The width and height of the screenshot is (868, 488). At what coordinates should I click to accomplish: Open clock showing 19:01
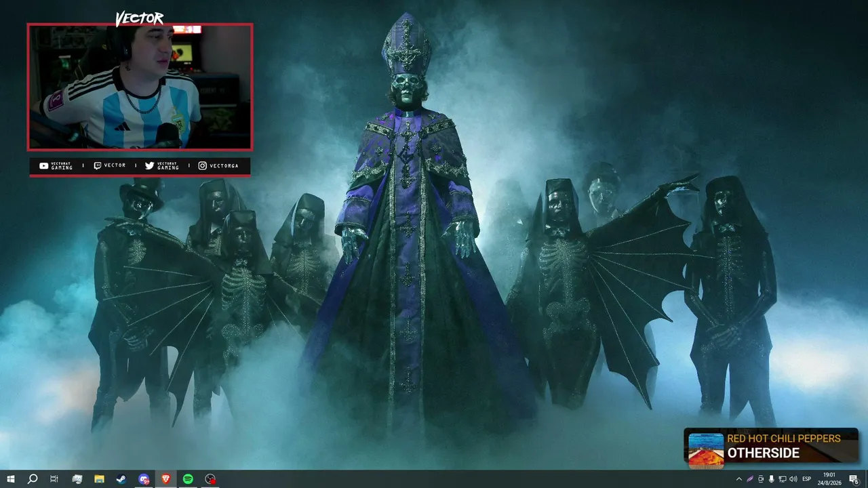829,479
